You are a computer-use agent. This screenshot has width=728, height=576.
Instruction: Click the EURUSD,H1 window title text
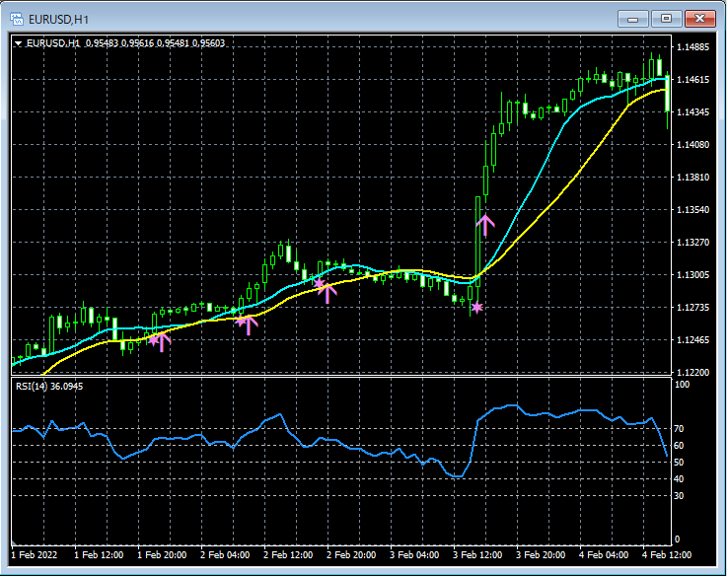click(59, 19)
